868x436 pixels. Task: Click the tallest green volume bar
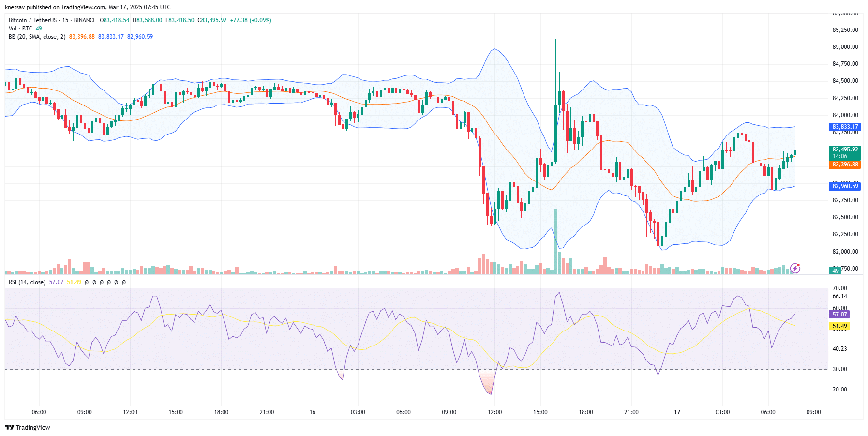click(555, 242)
